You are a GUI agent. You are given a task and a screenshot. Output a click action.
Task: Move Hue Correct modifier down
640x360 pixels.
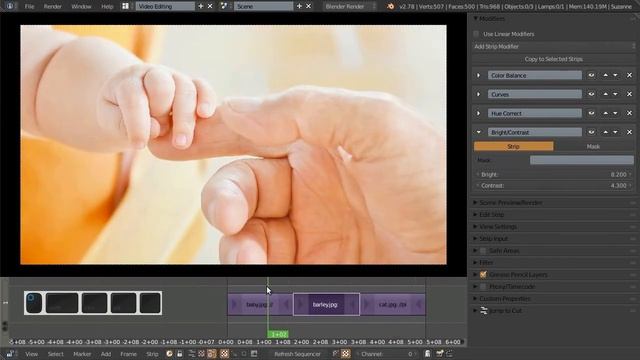(615, 113)
